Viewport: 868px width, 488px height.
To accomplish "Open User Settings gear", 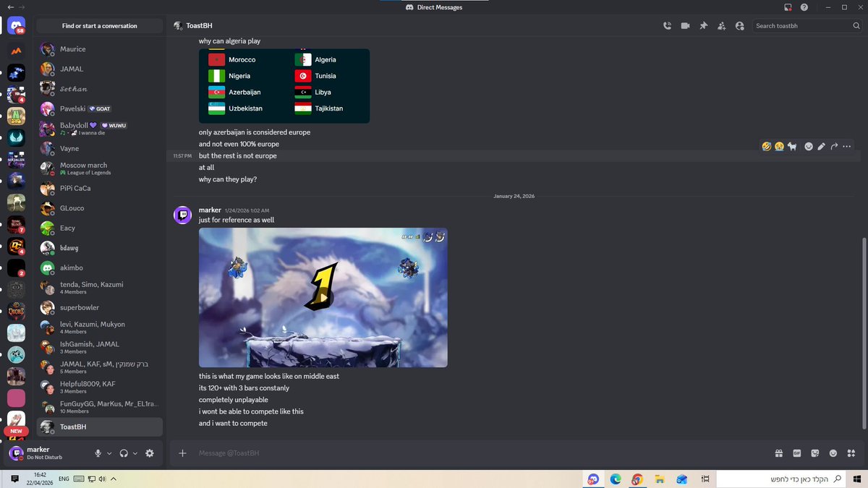I will 150,453.
